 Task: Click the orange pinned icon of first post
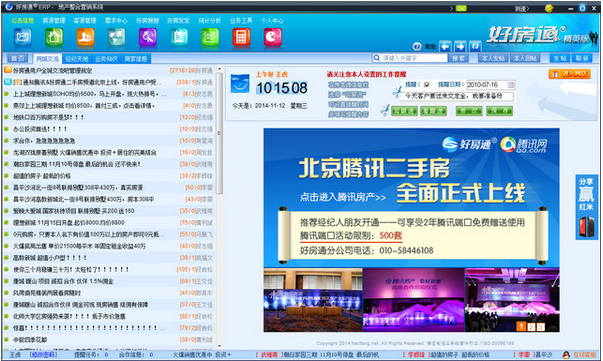[8, 70]
